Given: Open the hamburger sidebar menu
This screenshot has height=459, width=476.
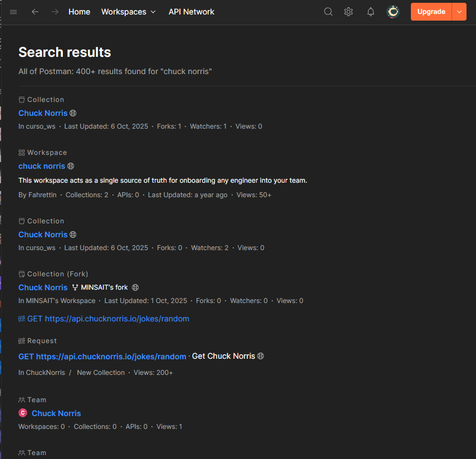Looking at the screenshot, I should 13,12.
